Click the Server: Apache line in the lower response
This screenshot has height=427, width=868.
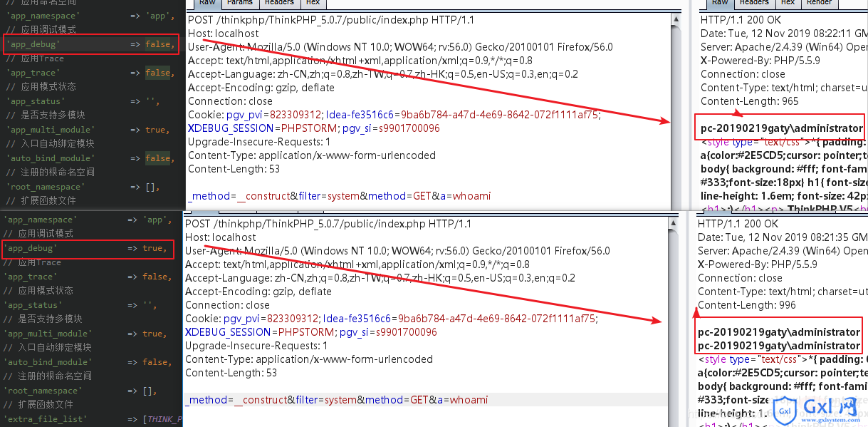pyautogui.click(x=783, y=251)
